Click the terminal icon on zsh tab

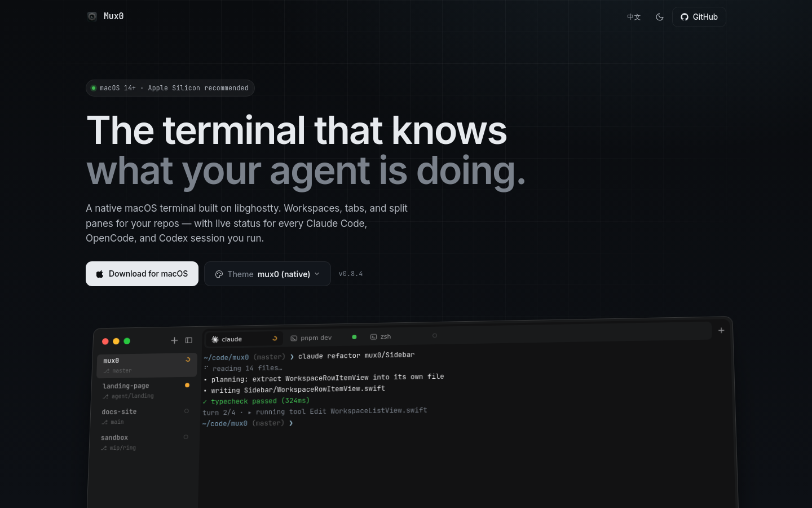click(x=373, y=337)
